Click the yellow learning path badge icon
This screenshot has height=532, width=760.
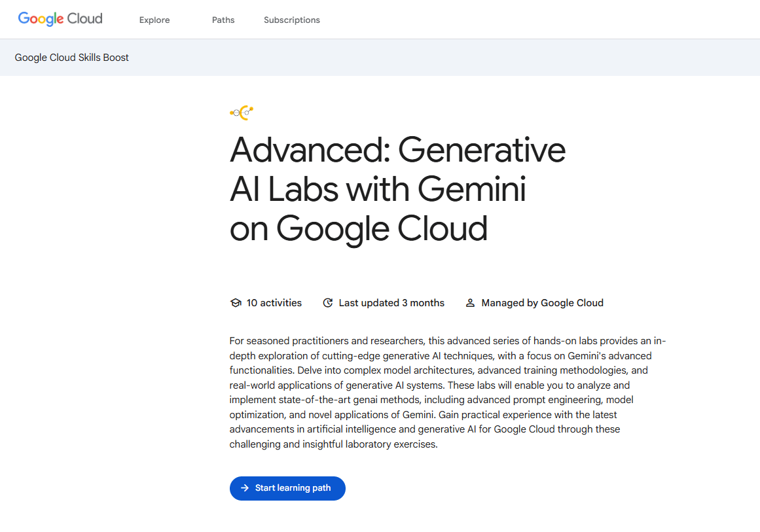pos(242,113)
